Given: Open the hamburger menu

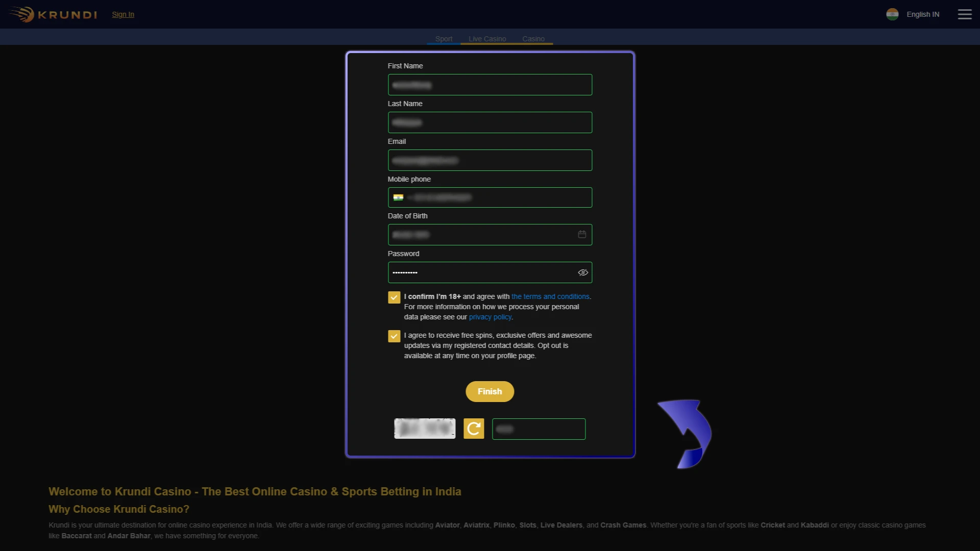Looking at the screenshot, I should pos(965,14).
